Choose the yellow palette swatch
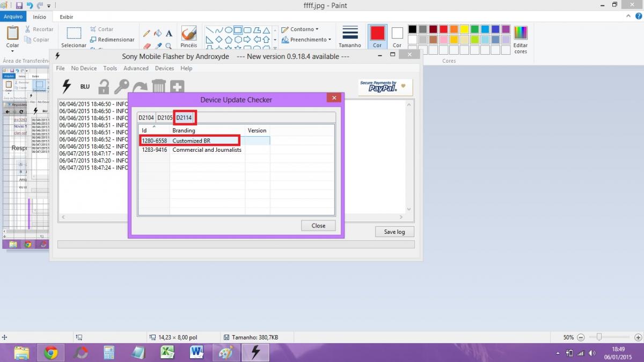Viewport: 644px width, 362px height. [x=464, y=29]
